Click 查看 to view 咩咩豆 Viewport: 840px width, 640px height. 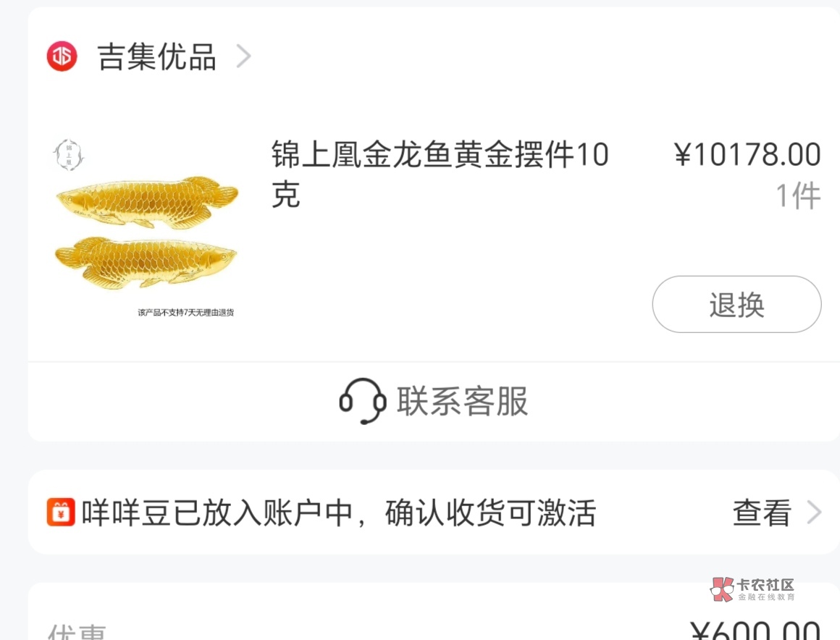pyautogui.click(x=762, y=513)
